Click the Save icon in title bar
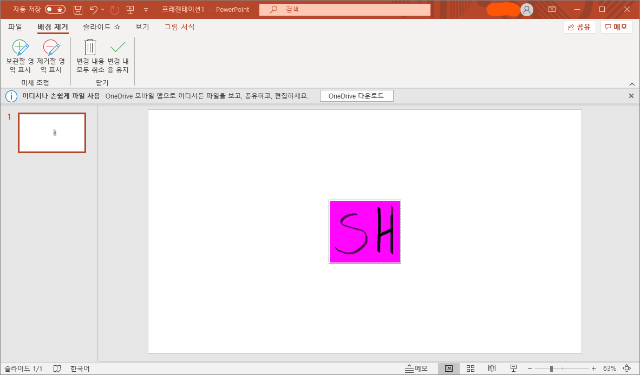640x375 pixels. [78, 10]
